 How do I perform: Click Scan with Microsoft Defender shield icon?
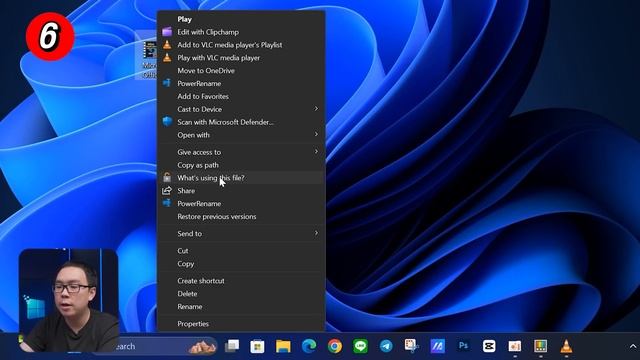point(167,122)
